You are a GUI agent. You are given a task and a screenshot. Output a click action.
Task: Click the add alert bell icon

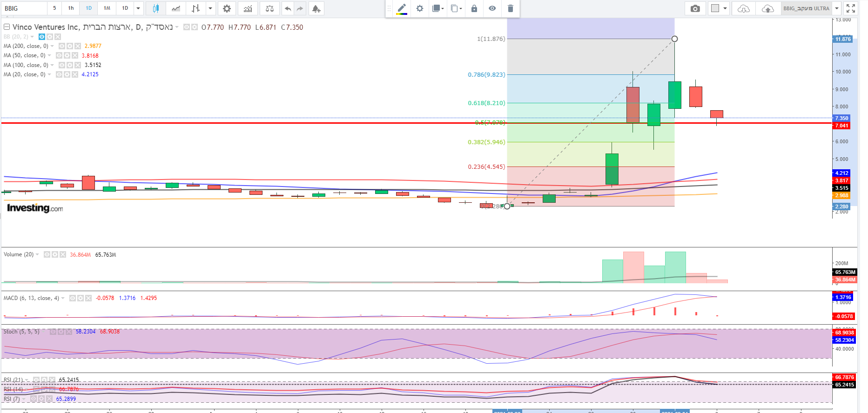click(x=316, y=8)
